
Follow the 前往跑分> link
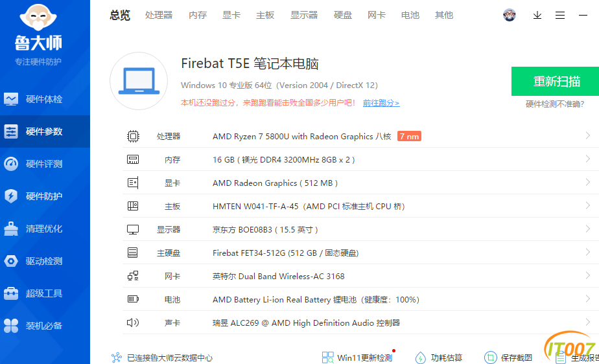click(381, 103)
